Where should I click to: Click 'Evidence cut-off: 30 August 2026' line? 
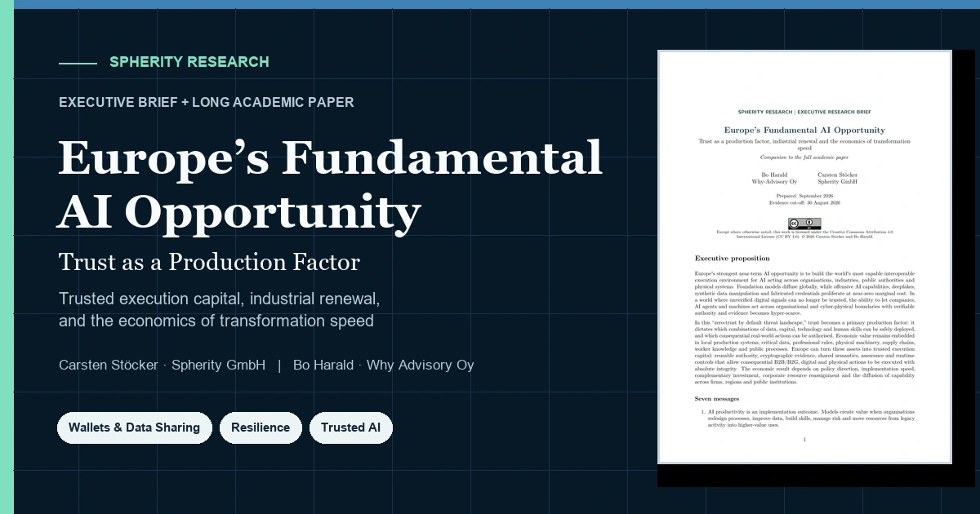pos(804,202)
